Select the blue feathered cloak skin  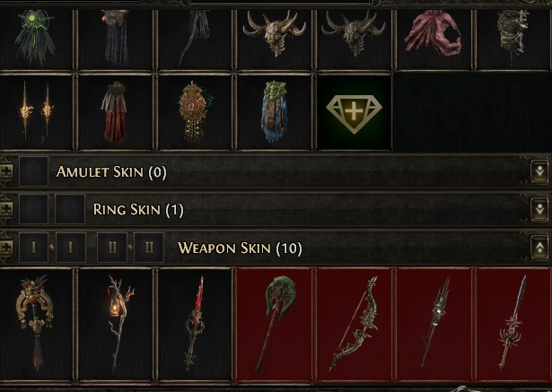(275, 113)
